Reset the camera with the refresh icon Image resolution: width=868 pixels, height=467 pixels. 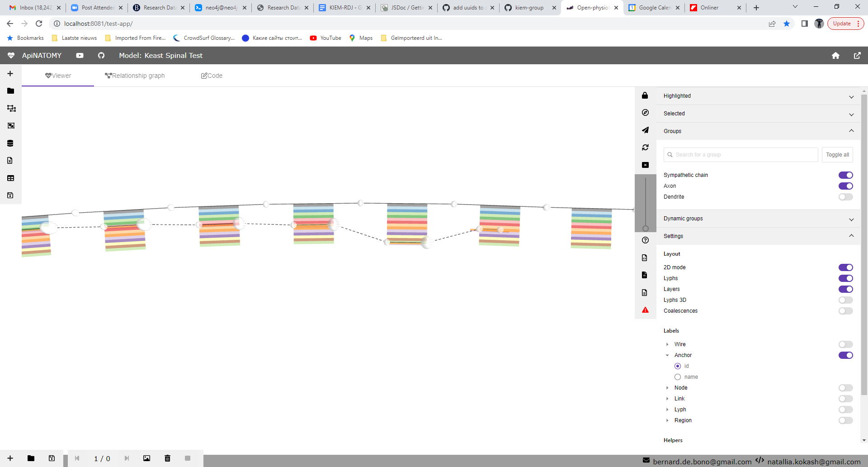[645, 147]
